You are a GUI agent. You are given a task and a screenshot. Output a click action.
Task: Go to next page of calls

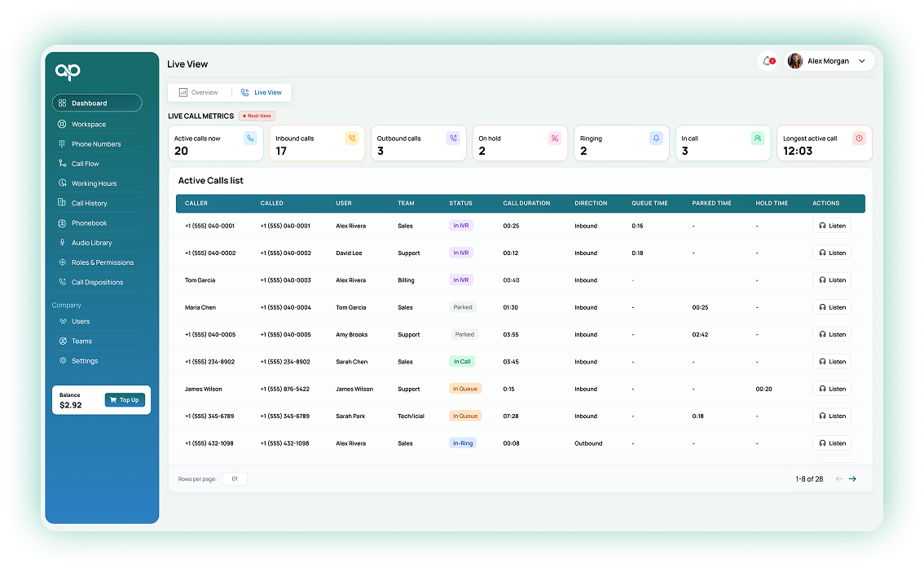click(x=852, y=479)
